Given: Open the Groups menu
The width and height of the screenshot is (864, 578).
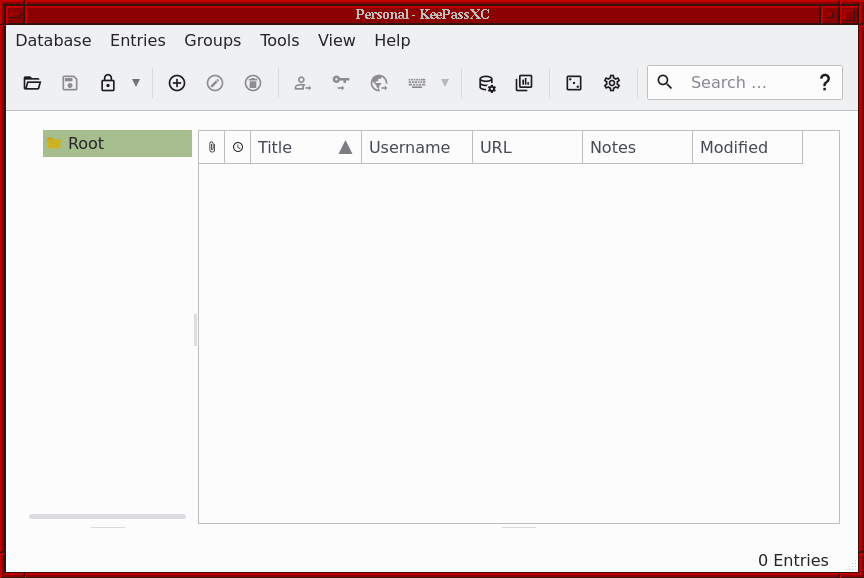Looking at the screenshot, I should tap(213, 41).
